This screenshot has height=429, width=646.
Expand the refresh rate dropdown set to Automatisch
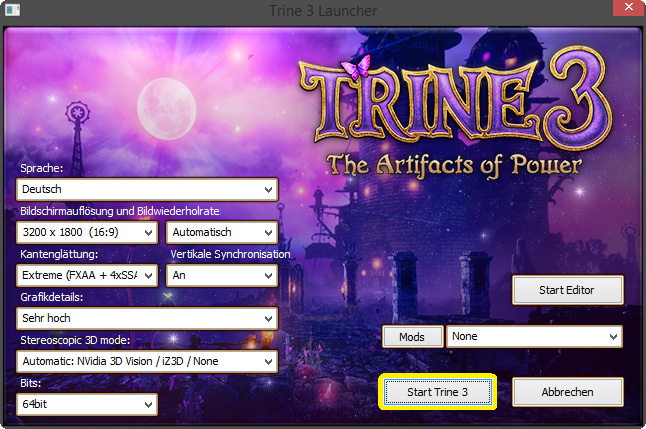222,232
